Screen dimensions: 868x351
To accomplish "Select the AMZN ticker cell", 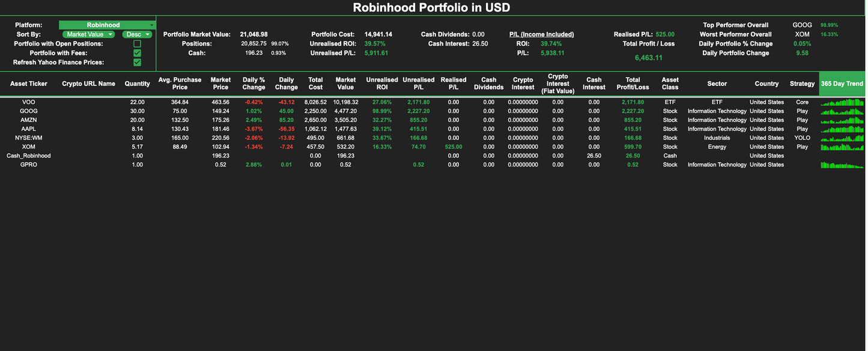I will click(29, 120).
